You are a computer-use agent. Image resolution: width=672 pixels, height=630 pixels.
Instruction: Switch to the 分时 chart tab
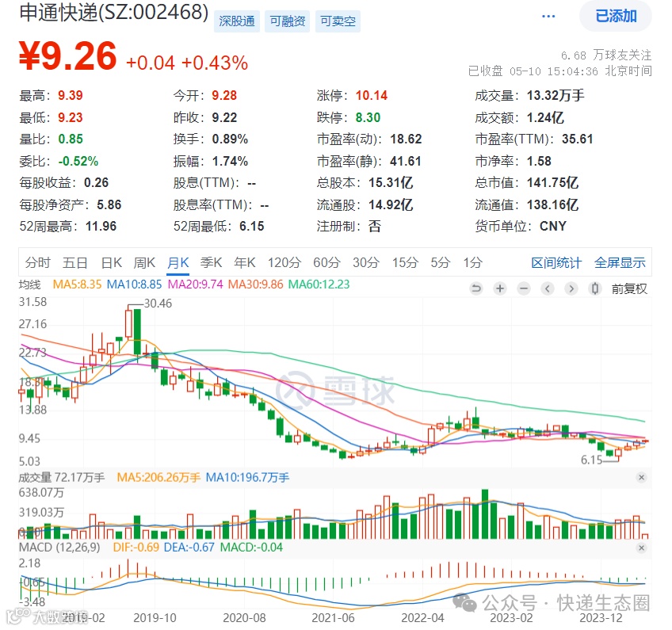pyautogui.click(x=38, y=262)
